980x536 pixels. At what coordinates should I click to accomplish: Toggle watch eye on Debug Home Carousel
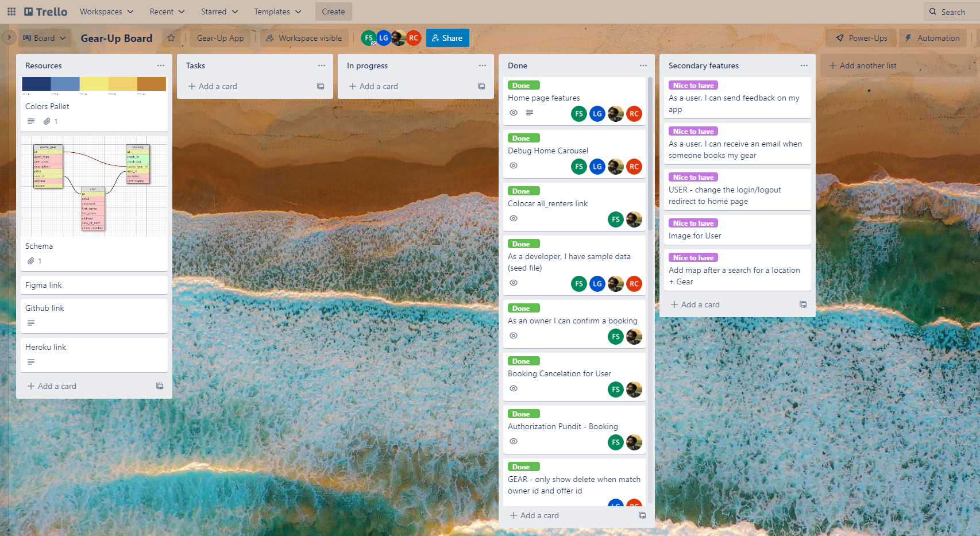[514, 165]
